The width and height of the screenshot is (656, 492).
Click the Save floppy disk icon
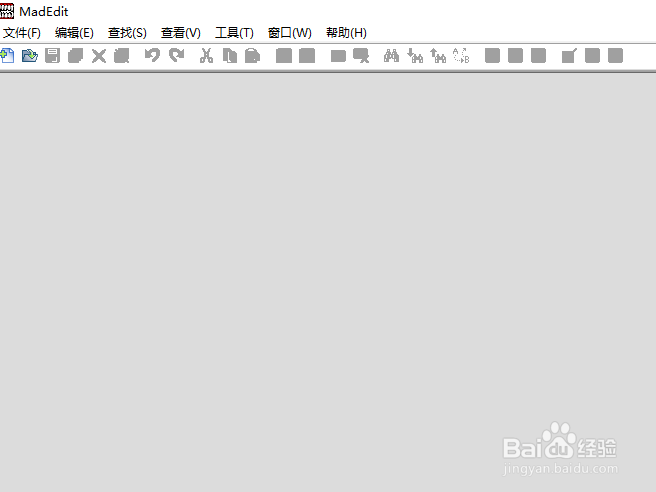point(53,56)
